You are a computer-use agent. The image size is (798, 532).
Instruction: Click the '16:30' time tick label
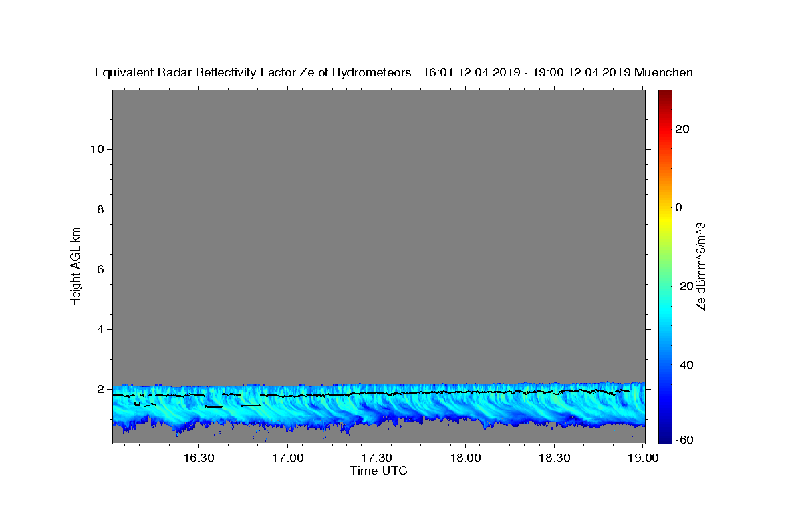(199, 458)
